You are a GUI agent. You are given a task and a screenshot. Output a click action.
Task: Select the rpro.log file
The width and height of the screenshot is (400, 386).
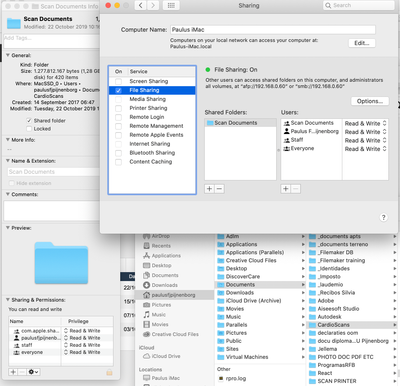point(232,378)
